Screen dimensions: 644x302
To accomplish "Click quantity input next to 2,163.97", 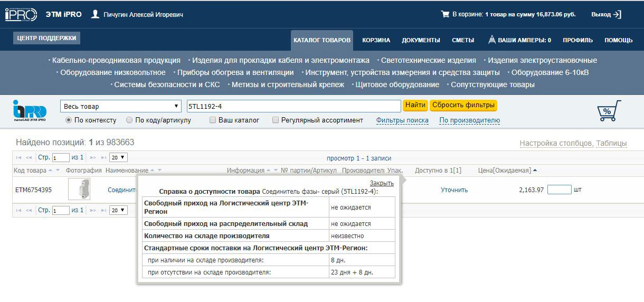I will 560,190.
